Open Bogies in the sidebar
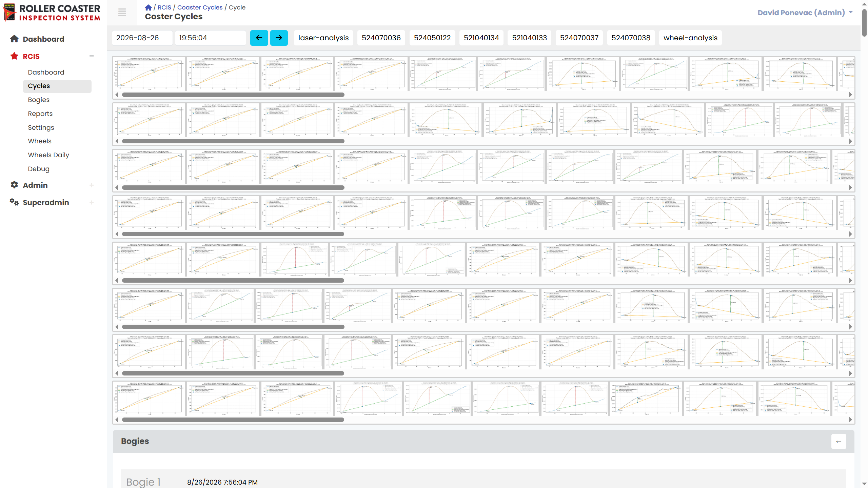Viewport: 868px width, 488px height. click(x=39, y=100)
